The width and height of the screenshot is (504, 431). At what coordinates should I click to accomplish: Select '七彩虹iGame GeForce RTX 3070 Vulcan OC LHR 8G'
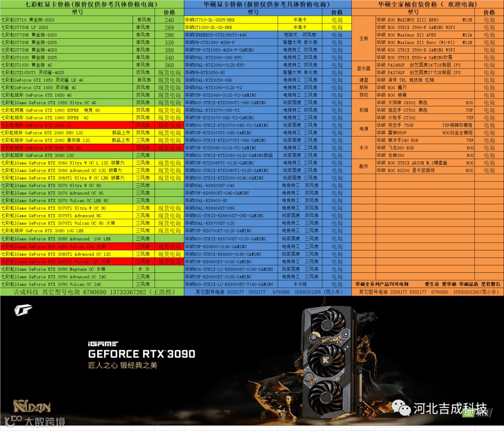67,201
